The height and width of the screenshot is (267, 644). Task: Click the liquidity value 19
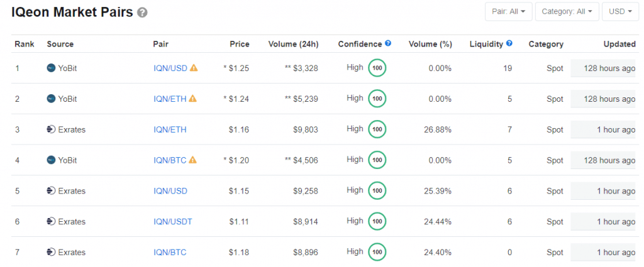(x=508, y=68)
